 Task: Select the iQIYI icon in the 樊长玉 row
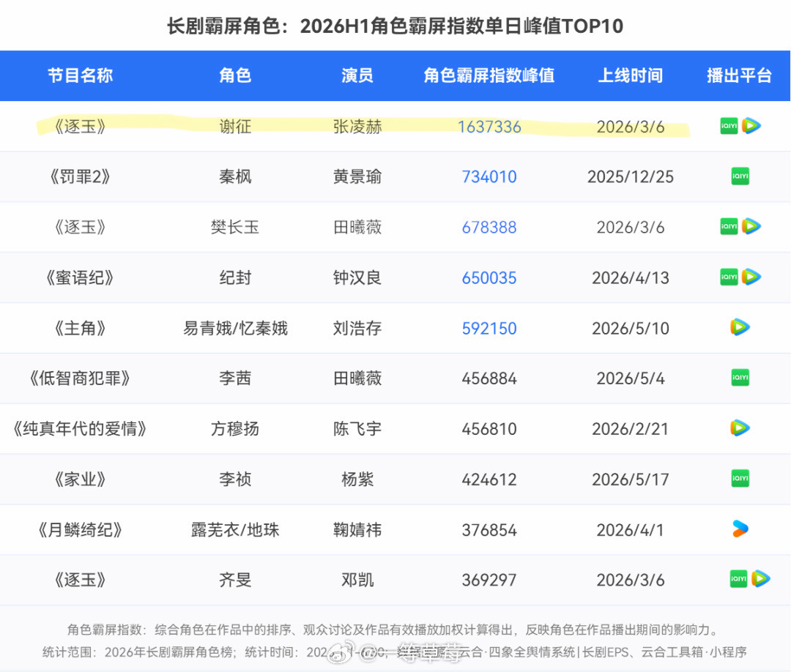(729, 226)
